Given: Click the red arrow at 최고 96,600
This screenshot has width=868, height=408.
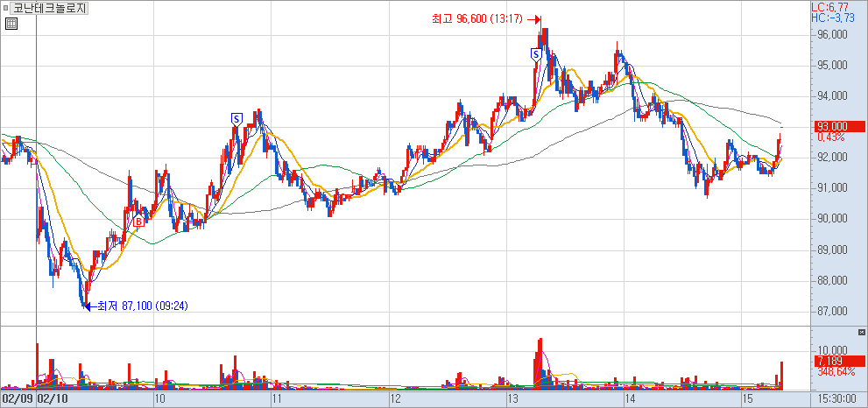Looking at the screenshot, I should pyautogui.click(x=536, y=18).
